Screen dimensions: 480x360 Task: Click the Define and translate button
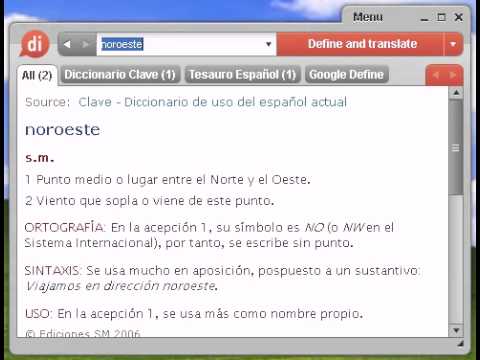(361, 44)
